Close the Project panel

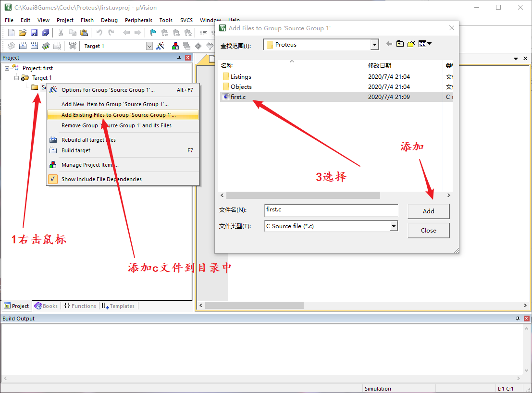tap(187, 58)
